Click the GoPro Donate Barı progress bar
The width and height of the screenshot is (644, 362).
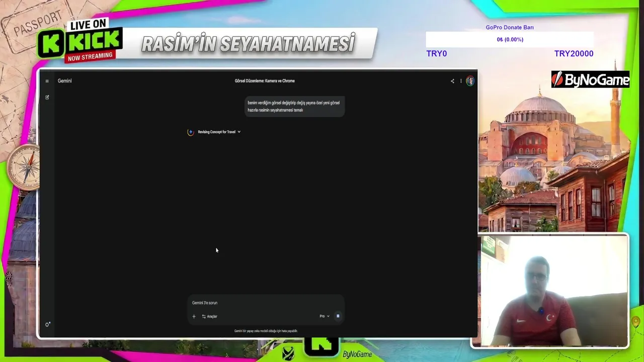(x=510, y=39)
